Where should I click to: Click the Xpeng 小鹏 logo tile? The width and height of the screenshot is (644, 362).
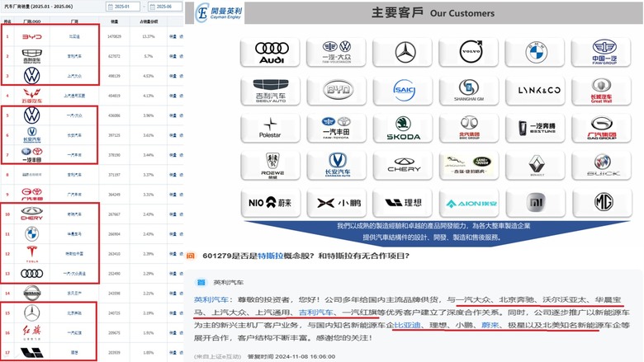(x=336, y=202)
